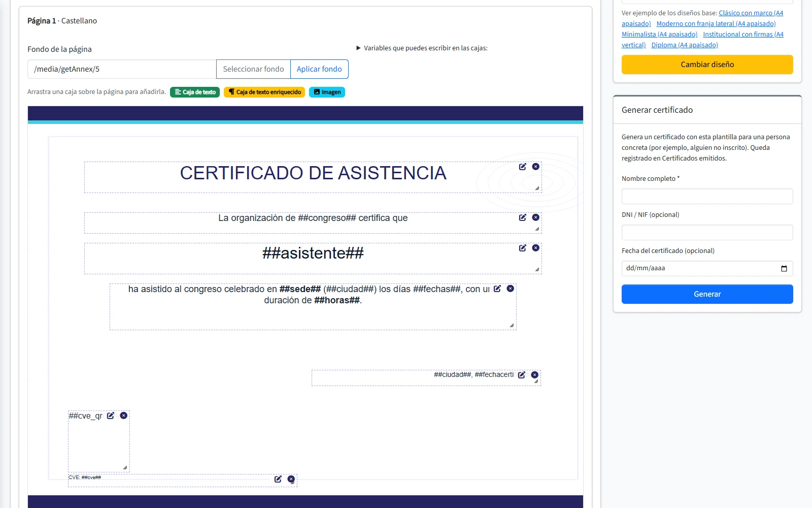Delete the ##ciudad##, ##fechacerti box

click(x=534, y=375)
